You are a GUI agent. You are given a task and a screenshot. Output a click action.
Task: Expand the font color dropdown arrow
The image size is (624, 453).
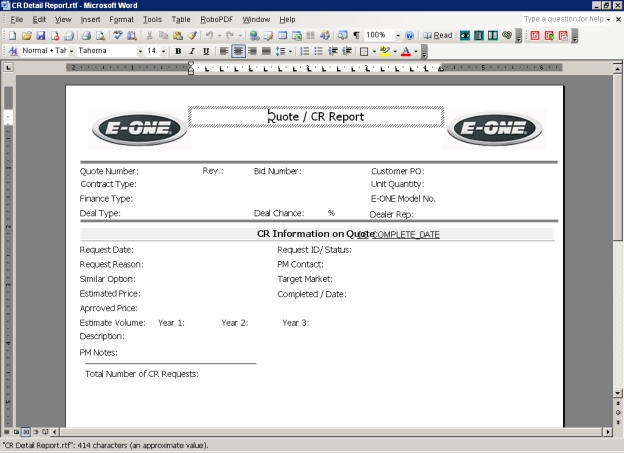(416, 51)
